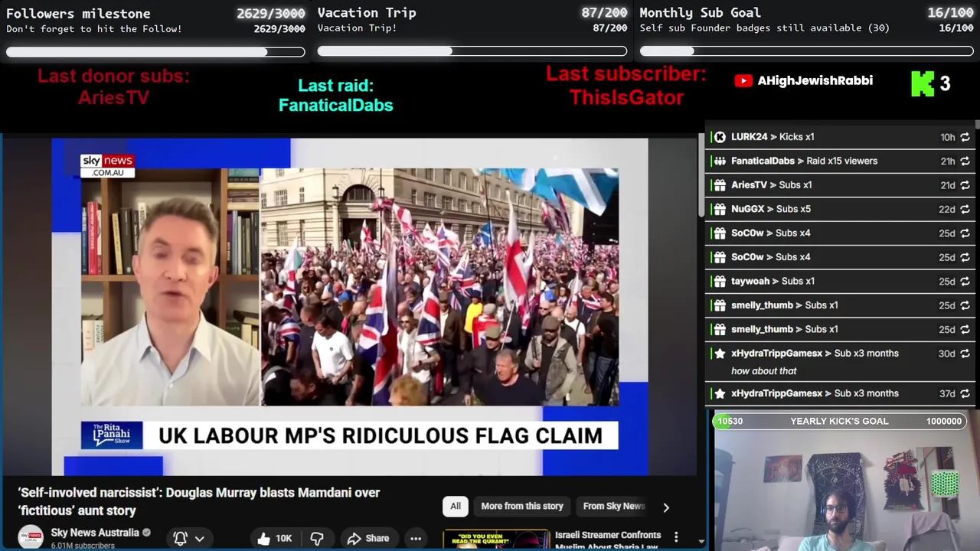Screen dimensions: 980x551
Task: Click the Kick icon beside LURK24
Action: tap(719, 137)
